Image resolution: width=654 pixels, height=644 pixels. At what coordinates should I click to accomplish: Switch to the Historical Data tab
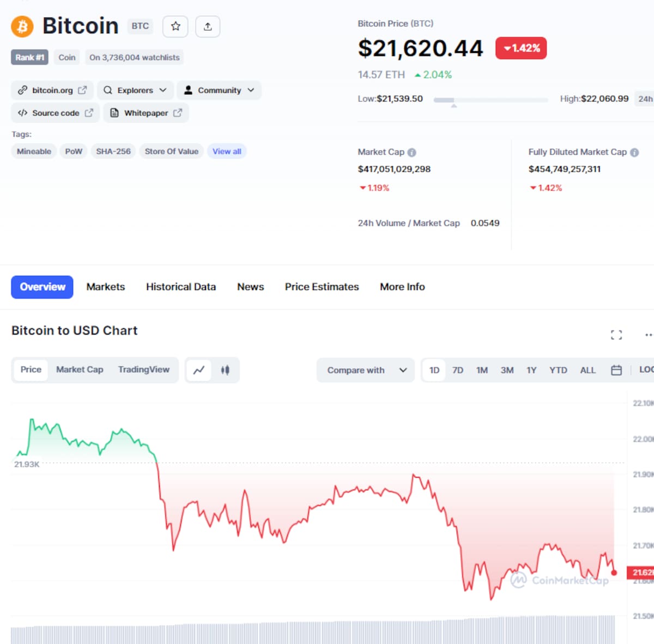(181, 287)
